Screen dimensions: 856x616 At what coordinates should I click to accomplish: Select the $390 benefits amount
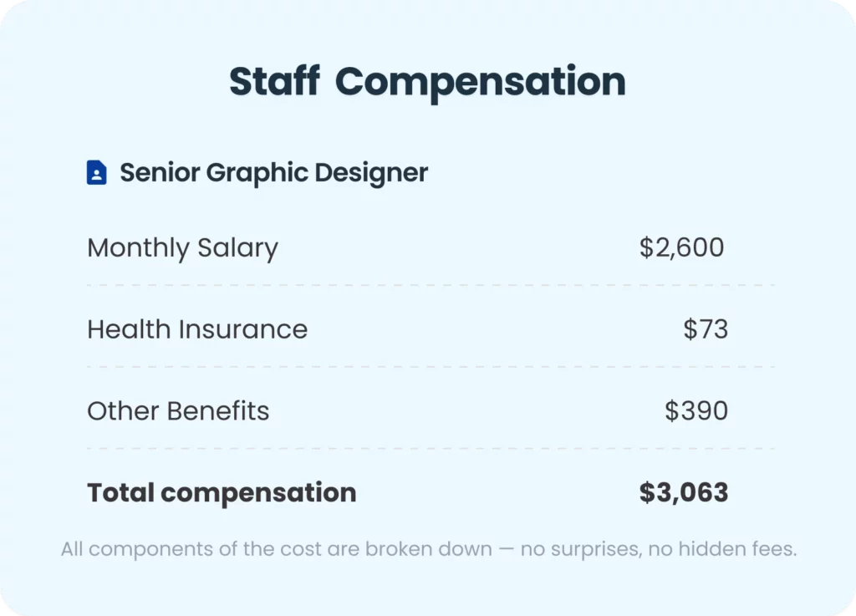point(696,411)
